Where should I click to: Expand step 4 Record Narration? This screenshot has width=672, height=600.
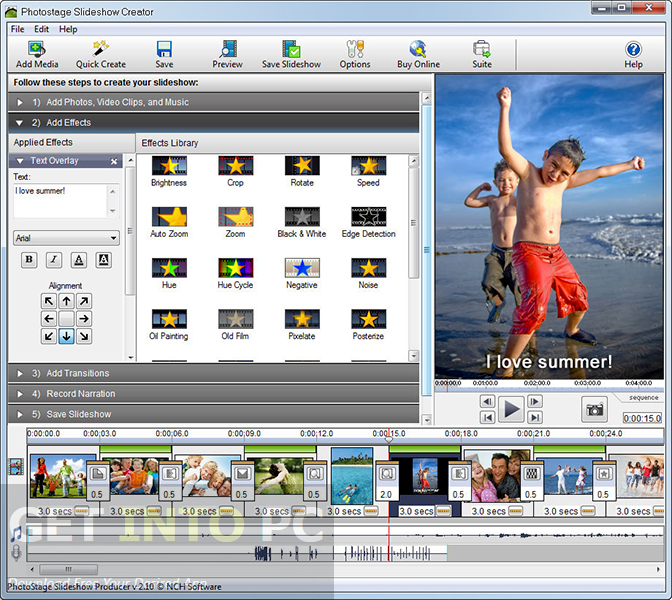point(213,394)
